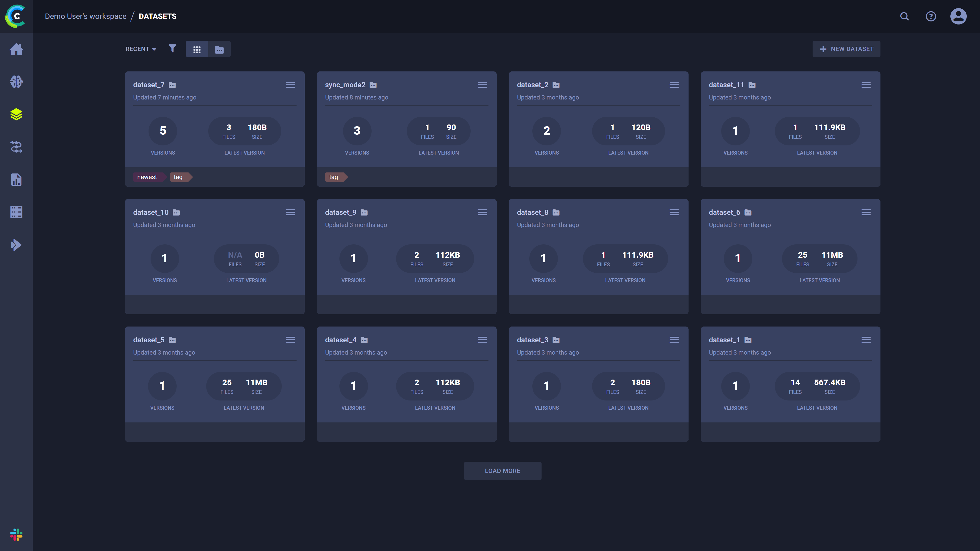This screenshot has height=551, width=980.
Task: Open the Projects section in the sidebar
Action: pyautogui.click(x=16, y=81)
